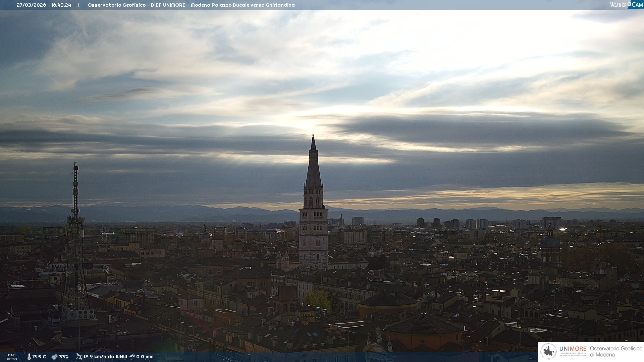Click the separator bar after the timestamp
Image resolution: width=644 pixels, height=362 pixels.
(x=79, y=5)
